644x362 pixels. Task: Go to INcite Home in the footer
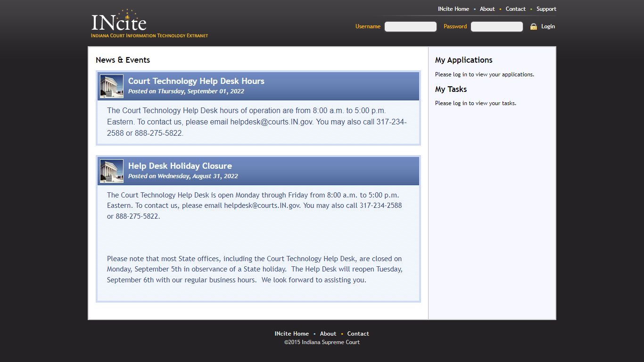(x=292, y=334)
